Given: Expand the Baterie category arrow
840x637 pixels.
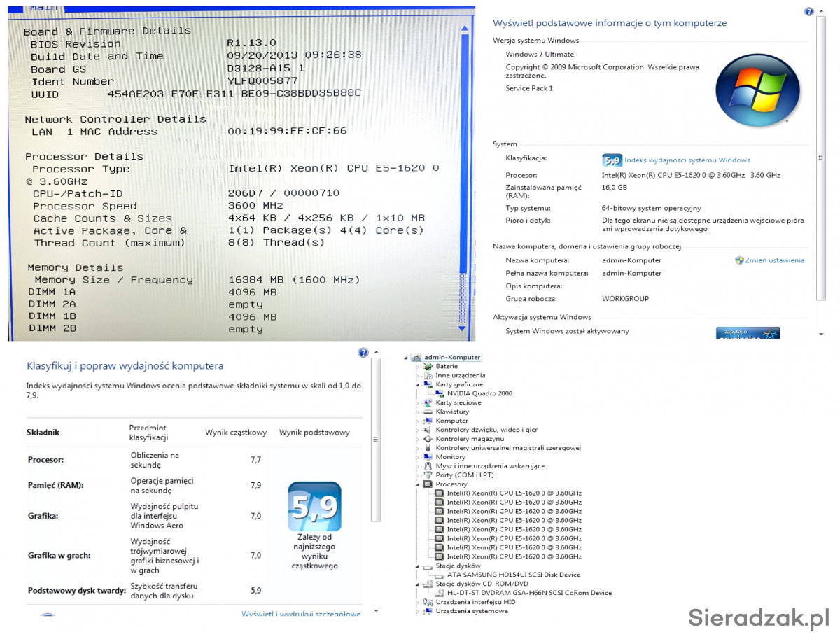Looking at the screenshot, I should (x=418, y=366).
